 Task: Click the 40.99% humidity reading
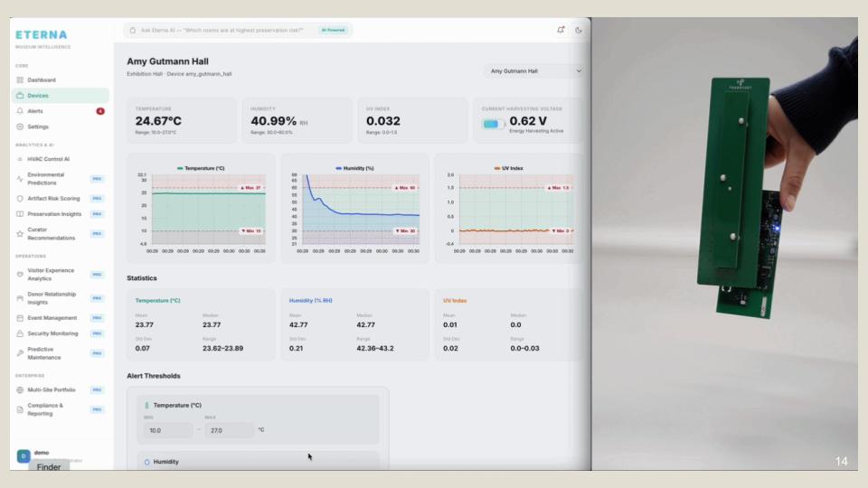click(273, 120)
